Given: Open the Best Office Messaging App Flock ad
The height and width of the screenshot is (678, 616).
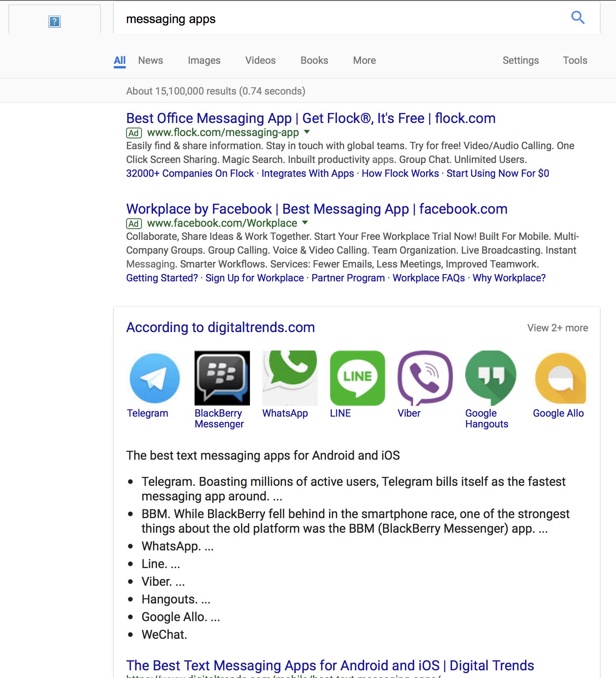Looking at the screenshot, I should point(311,118).
